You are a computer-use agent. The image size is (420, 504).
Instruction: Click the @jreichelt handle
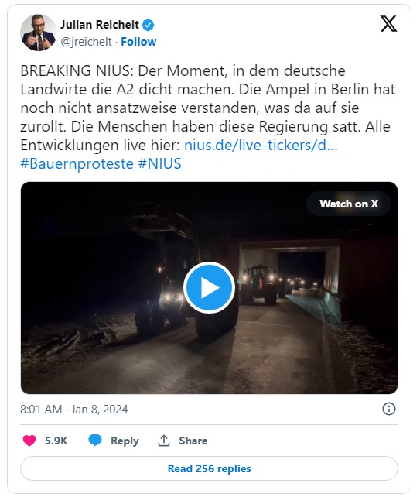86,42
